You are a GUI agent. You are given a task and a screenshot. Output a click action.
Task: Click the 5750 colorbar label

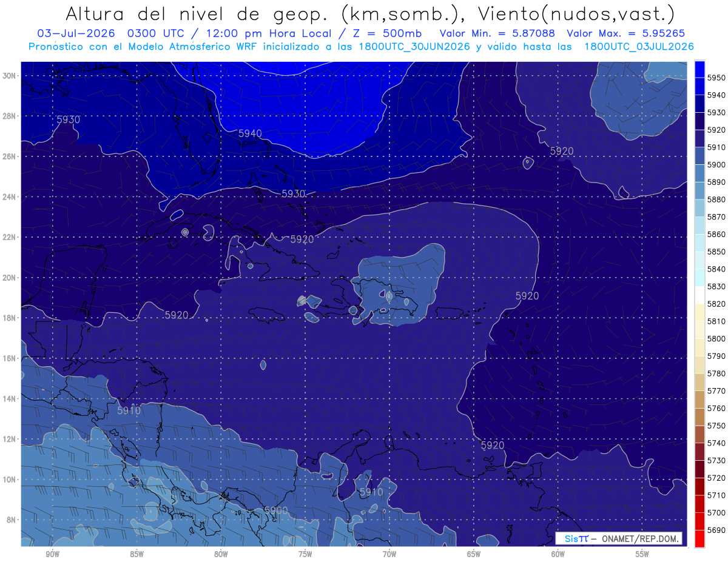pyautogui.click(x=716, y=426)
